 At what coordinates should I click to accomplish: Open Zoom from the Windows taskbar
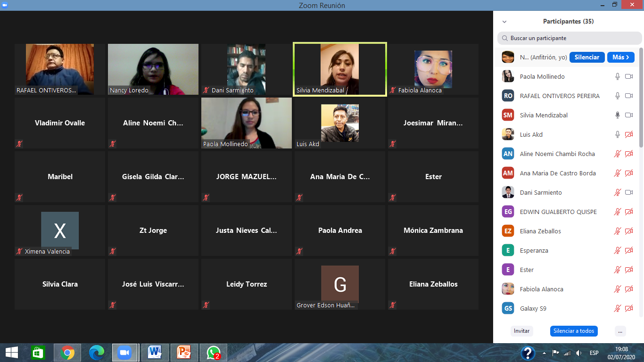click(124, 353)
